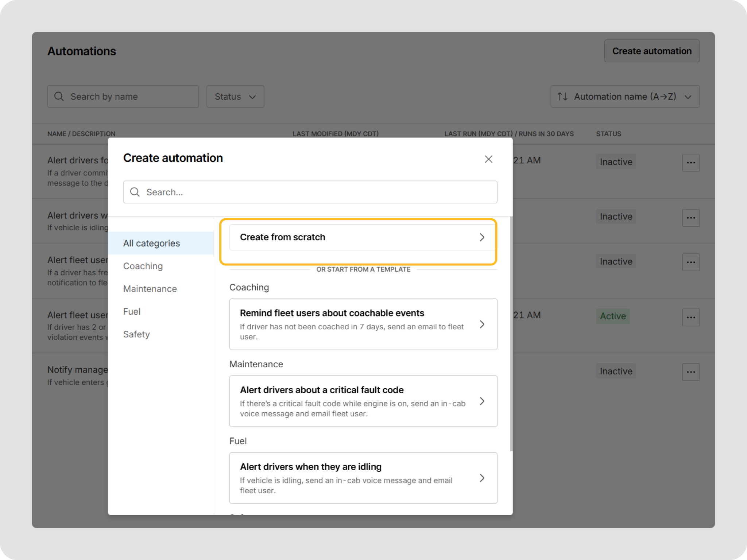The width and height of the screenshot is (747, 560).
Task: Open three-dot menu for second automation row
Action: click(690, 218)
